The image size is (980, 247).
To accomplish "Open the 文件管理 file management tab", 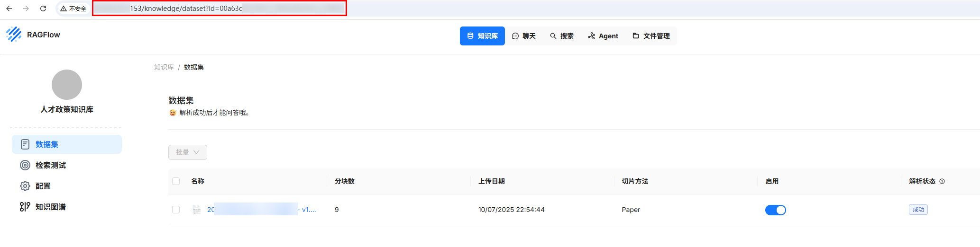I will pyautogui.click(x=651, y=36).
